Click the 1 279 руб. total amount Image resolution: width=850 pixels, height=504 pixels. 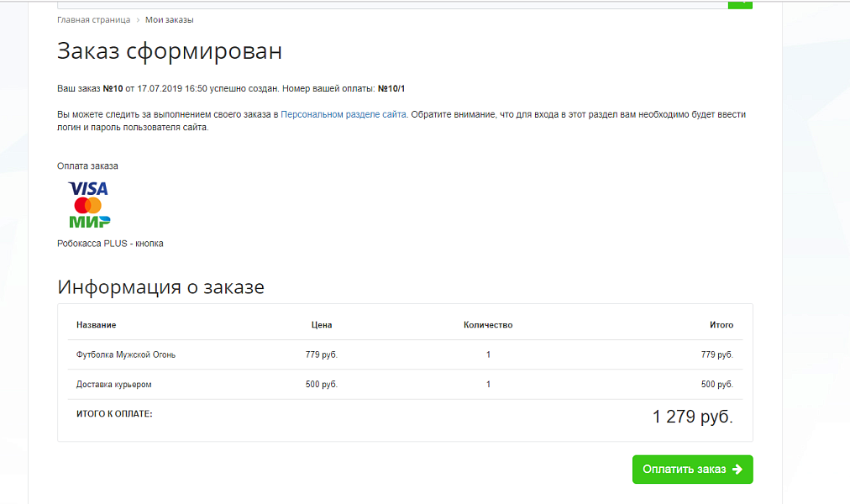[692, 417]
